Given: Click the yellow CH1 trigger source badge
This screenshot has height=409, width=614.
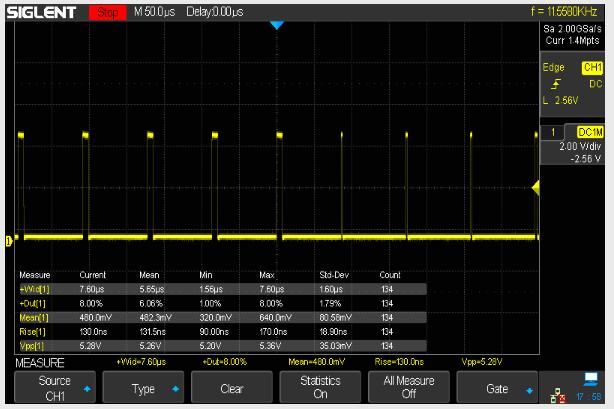Looking at the screenshot, I should click(x=592, y=68).
